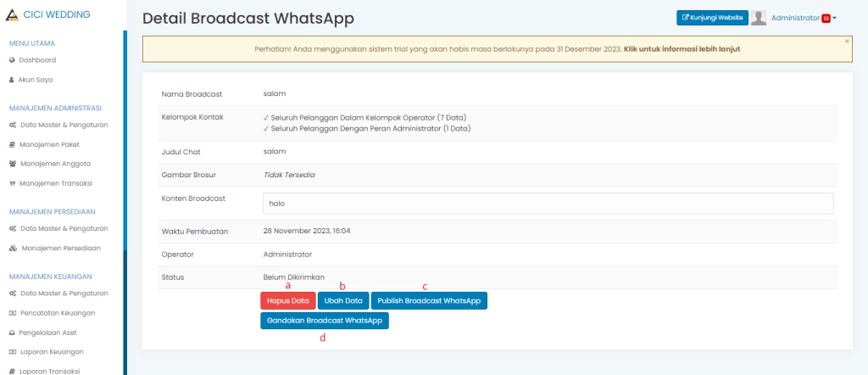Expand the Administrator account dropdown
The width and height of the screenshot is (868, 375).
pyautogui.click(x=803, y=18)
